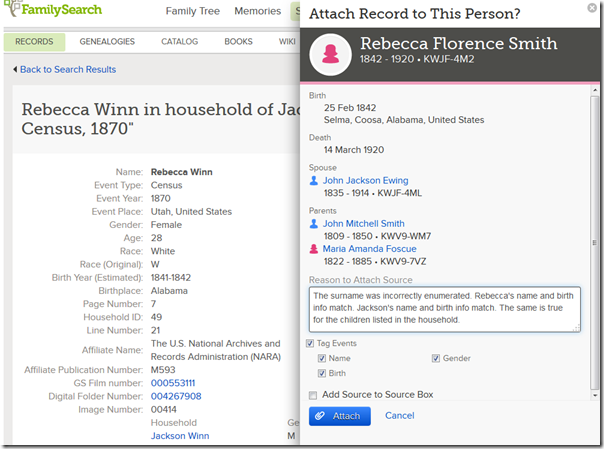Click the male icon beside John Jackson Ewing
Viewport: 604px width, 449px height.
pos(314,180)
